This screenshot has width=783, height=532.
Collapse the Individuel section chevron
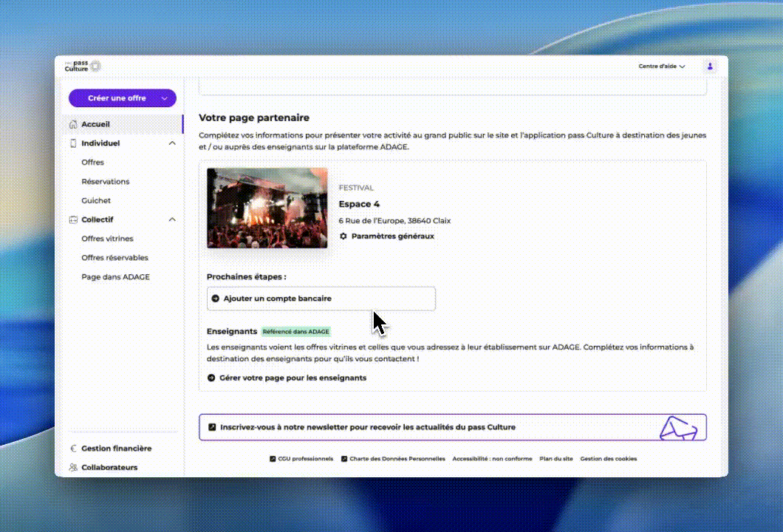172,143
